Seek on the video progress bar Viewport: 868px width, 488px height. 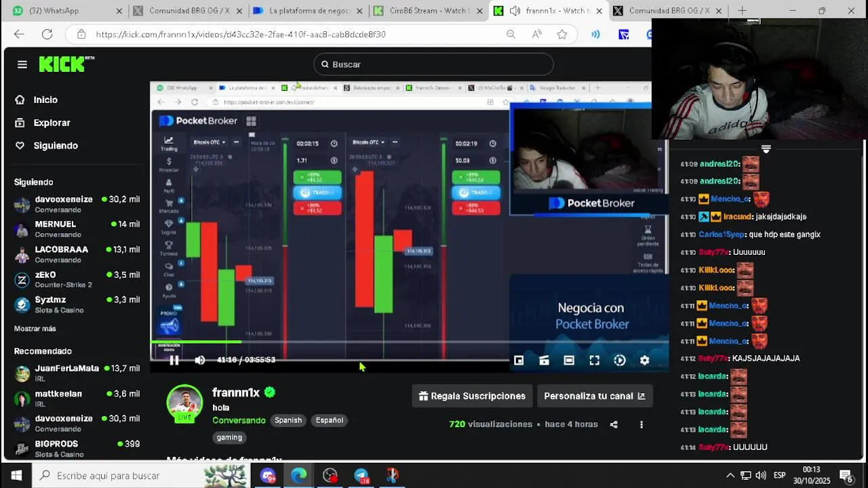pos(410,342)
